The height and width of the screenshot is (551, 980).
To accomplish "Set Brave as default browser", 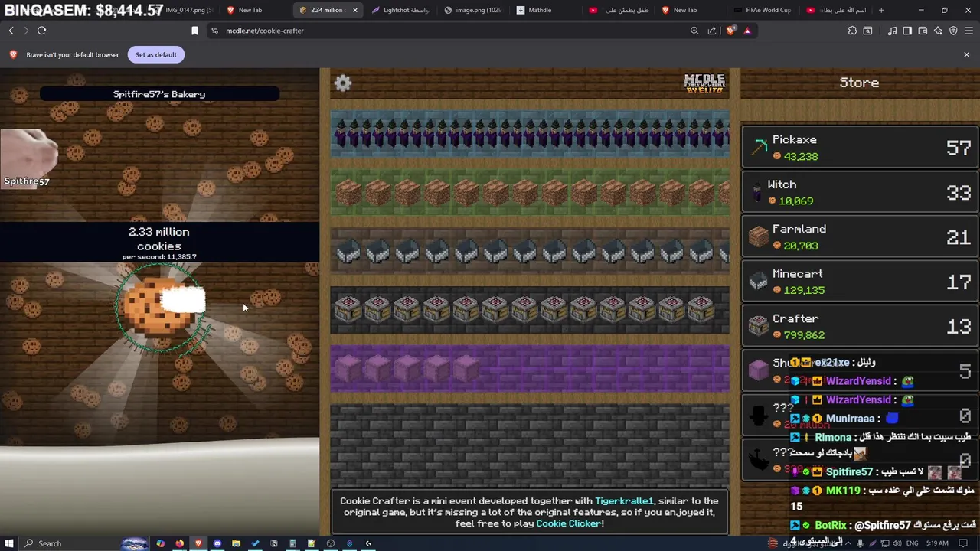I will point(155,54).
